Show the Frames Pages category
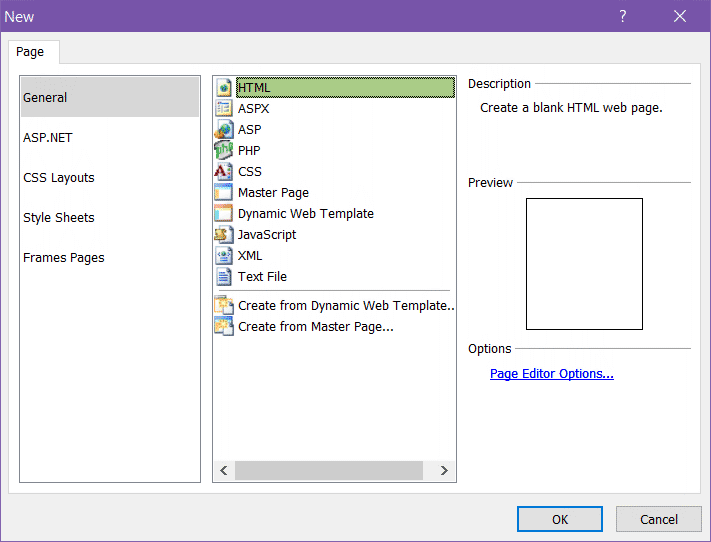 [x=64, y=258]
